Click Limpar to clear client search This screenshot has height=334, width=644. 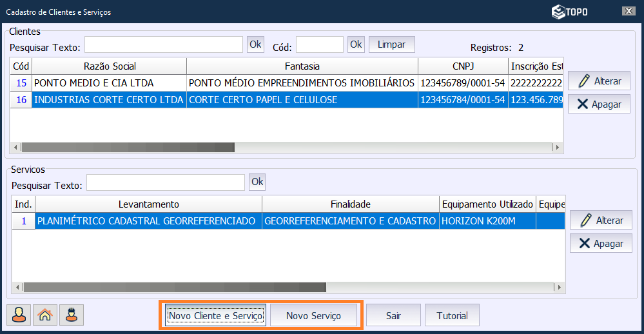tap(391, 44)
